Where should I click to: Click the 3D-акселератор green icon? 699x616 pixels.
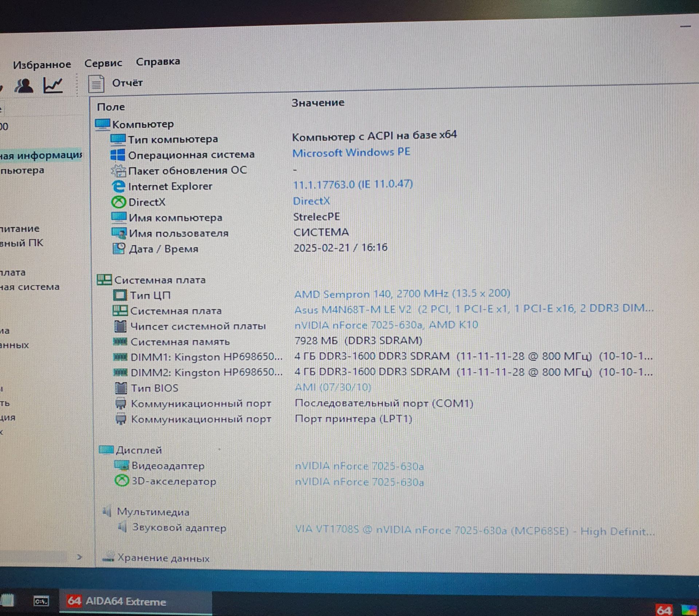coord(122,481)
